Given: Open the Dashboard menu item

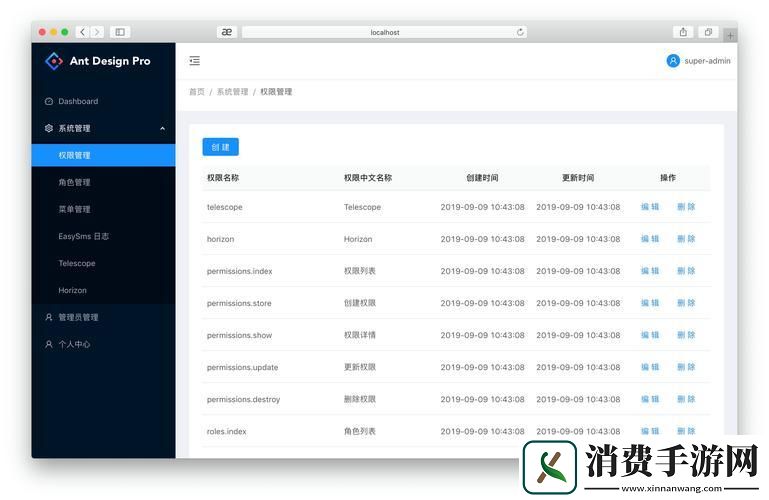Looking at the screenshot, I should click(x=103, y=101).
